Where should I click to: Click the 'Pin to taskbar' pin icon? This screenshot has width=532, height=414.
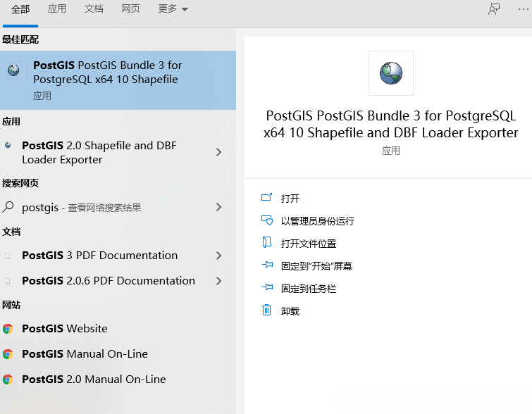(x=266, y=288)
